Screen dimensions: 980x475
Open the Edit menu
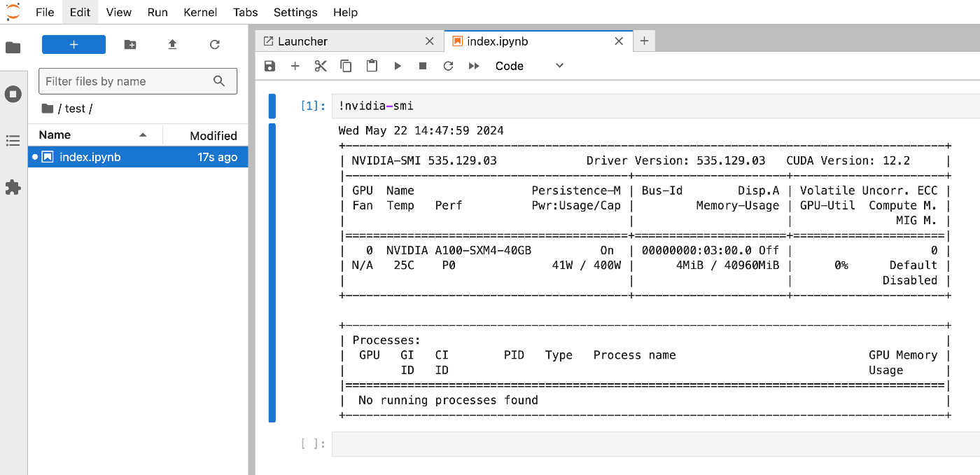click(x=80, y=12)
